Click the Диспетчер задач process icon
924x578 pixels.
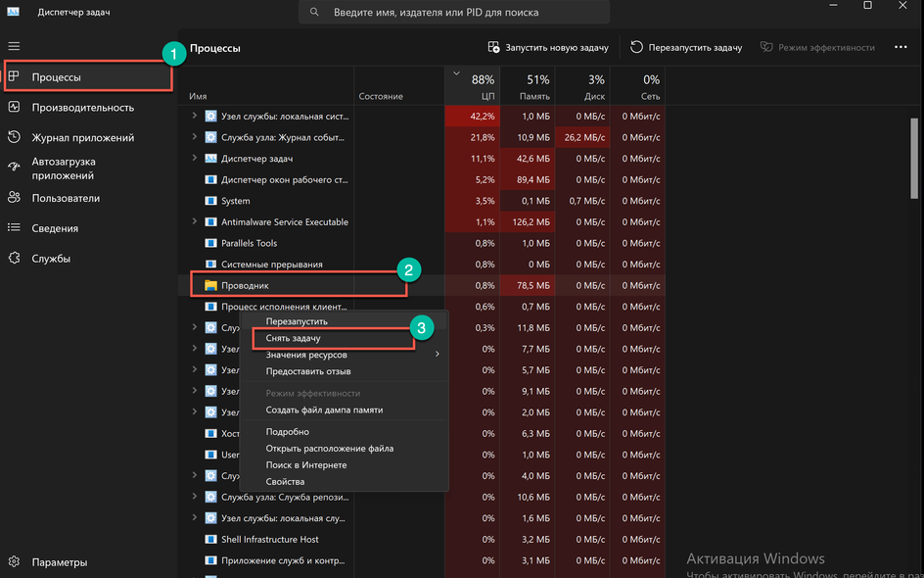(x=210, y=159)
